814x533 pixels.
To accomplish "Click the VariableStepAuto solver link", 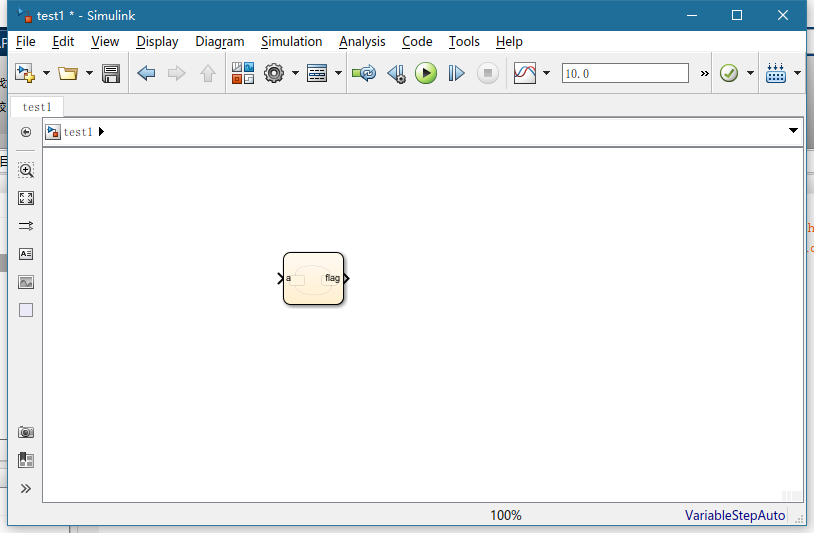I will point(735,515).
